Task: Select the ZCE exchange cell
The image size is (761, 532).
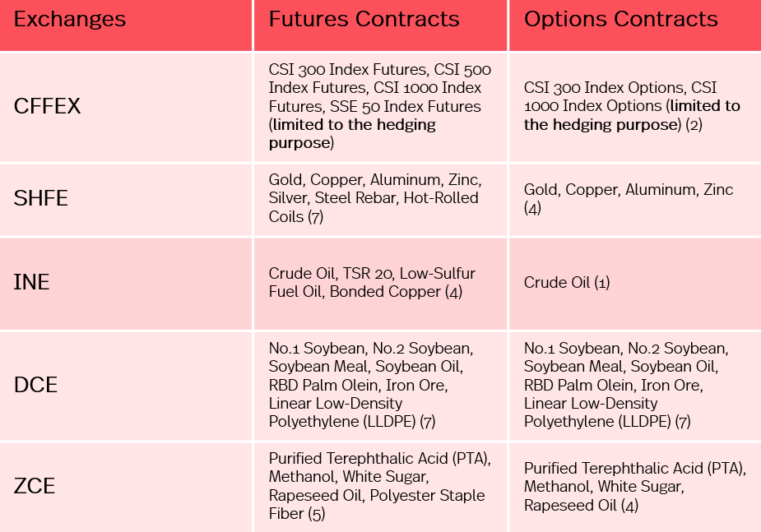Action: pyautogui.click(x=35, y=486)
